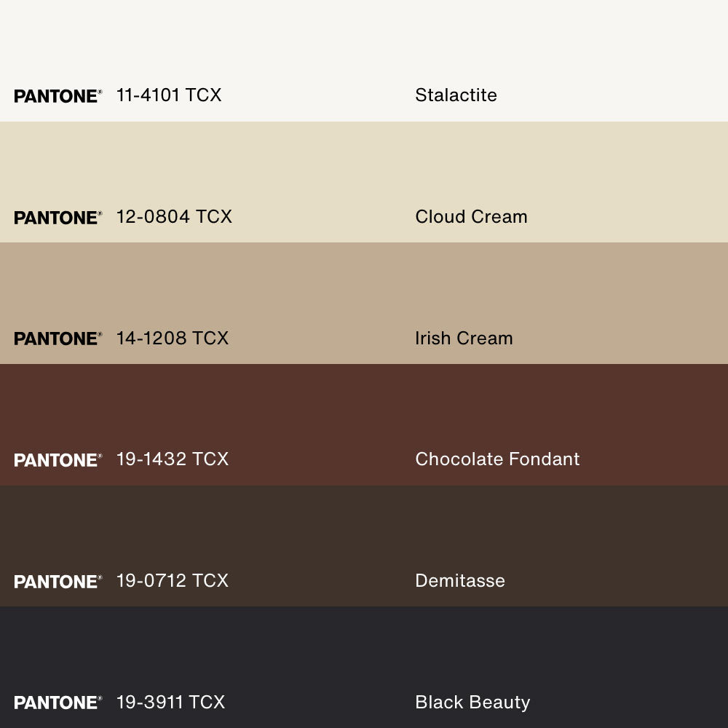This screenshot has height=728, width=728.
Task: Click the 19-3911 TCX color code
Action: coord(170,702)
